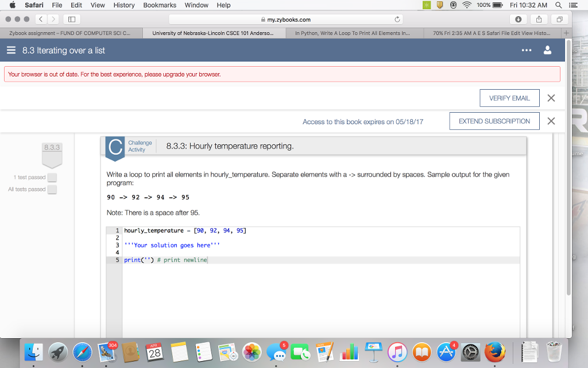Open Launchpad from the Dock
588x368 pixels.
[x=58, y=352]
